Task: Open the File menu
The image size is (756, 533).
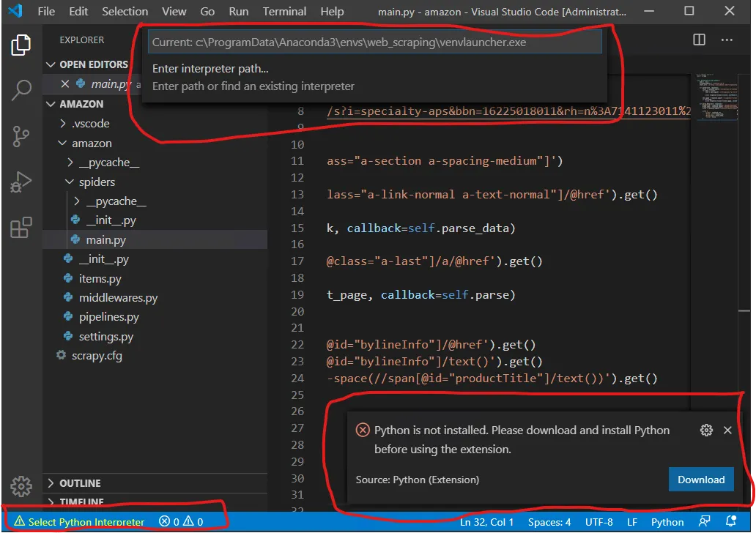Action: click(x=46, y=11)
